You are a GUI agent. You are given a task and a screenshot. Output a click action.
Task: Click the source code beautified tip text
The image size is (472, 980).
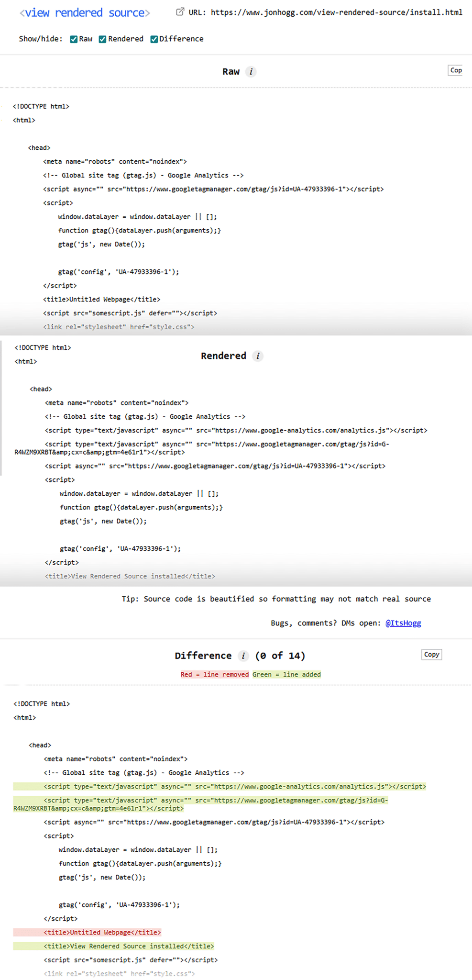[276, 599]
